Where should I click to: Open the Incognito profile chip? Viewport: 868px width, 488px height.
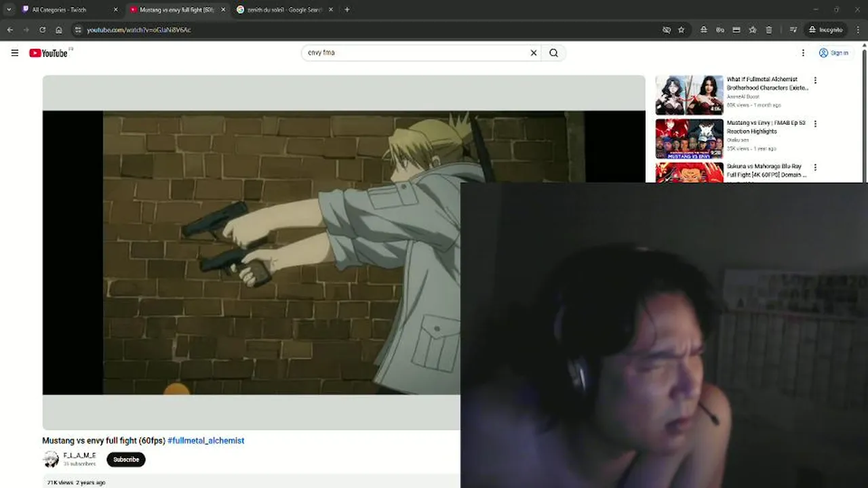(825, 30)
